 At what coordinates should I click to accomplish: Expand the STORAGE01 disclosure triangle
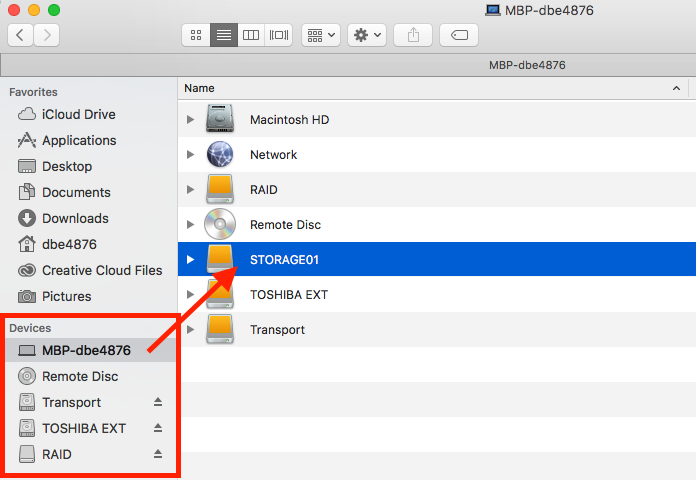click(190, 259)
